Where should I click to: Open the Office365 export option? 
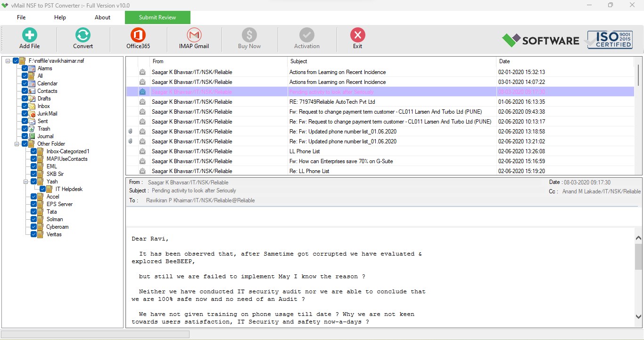point(138,35)
